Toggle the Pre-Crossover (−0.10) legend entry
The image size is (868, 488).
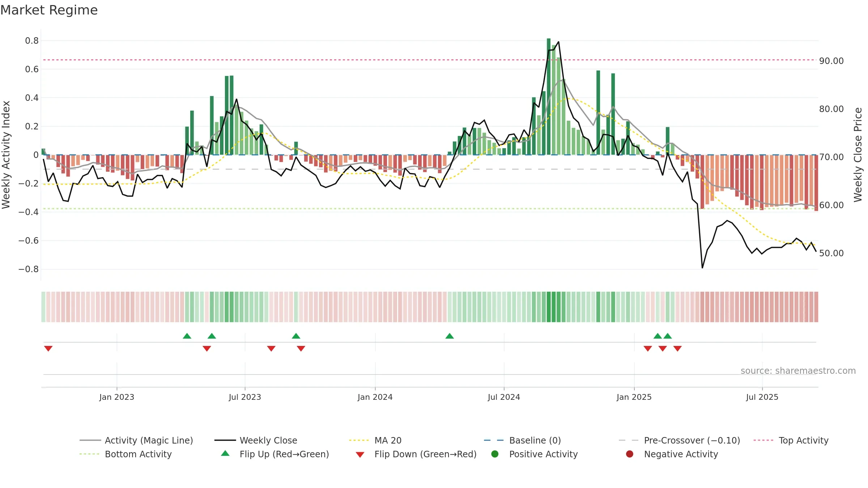(x=679, y=440)
